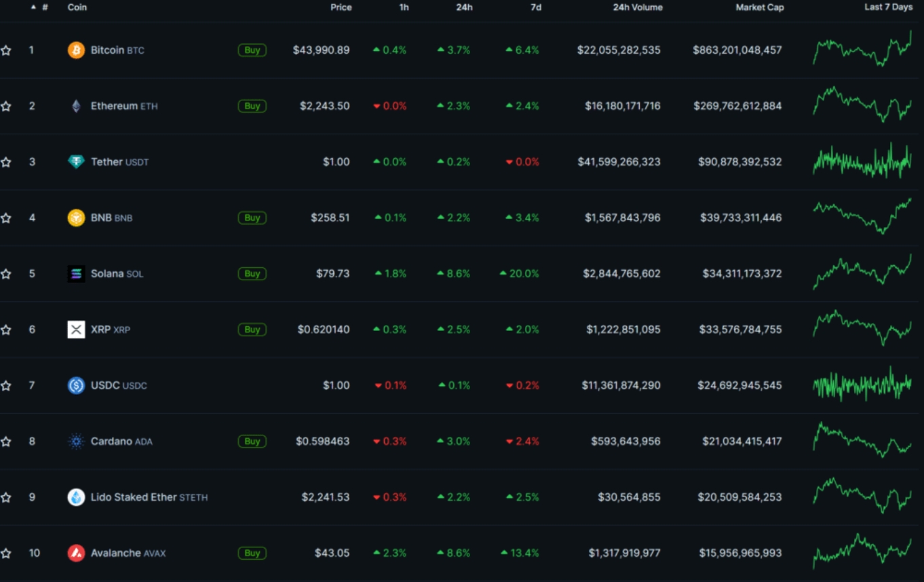Click Solana 7d change 20.0%
The image size is (924, 582).
520,274
